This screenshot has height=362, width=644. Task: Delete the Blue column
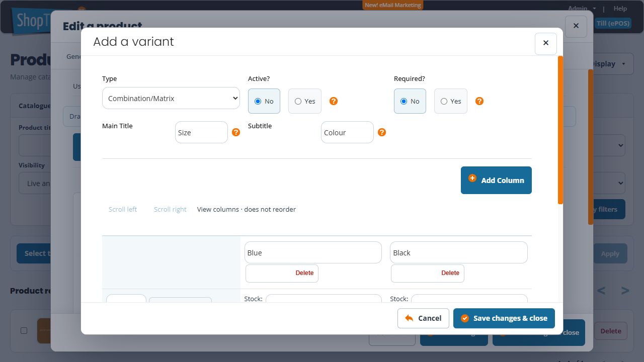pos(282,273)
